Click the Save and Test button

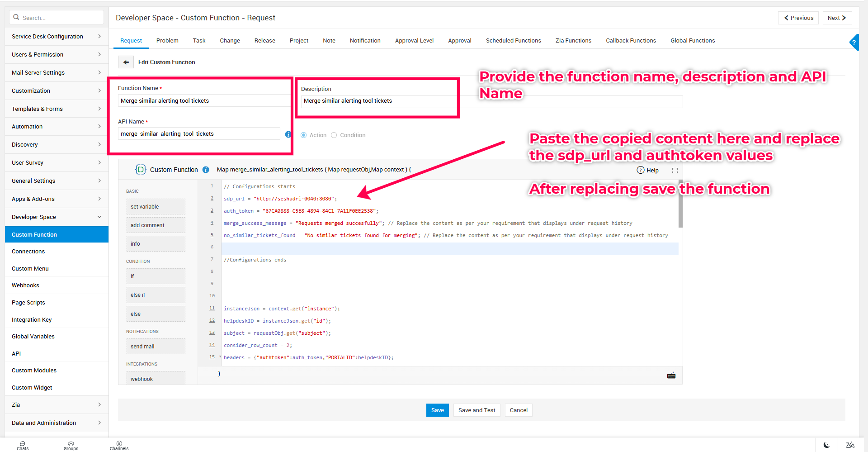476,410
